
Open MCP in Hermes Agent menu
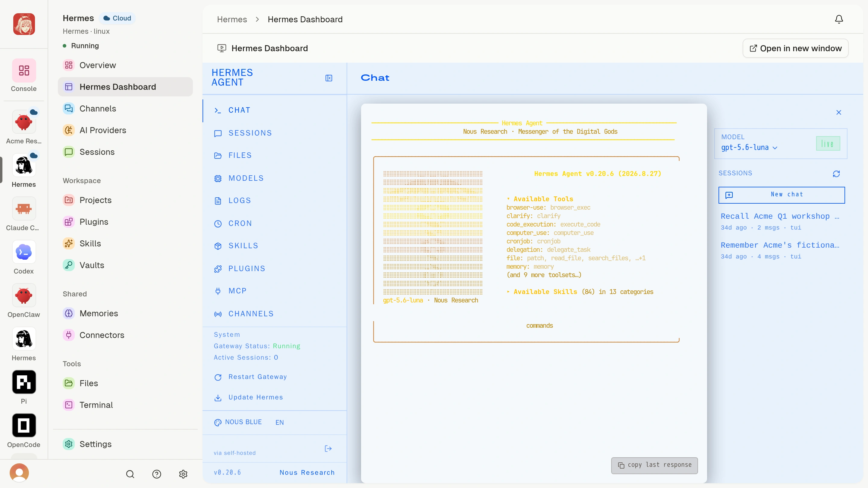[275, 291]
